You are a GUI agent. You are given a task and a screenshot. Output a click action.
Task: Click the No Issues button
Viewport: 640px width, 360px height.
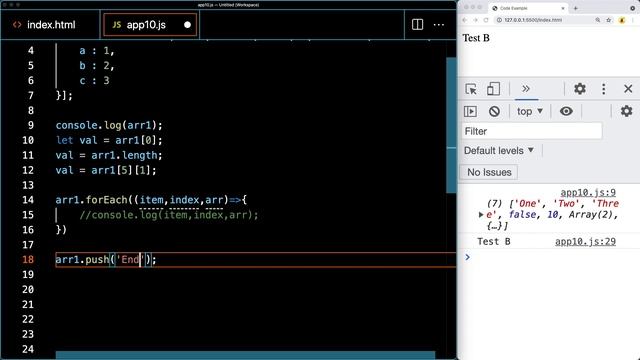(x=489, y=172)
